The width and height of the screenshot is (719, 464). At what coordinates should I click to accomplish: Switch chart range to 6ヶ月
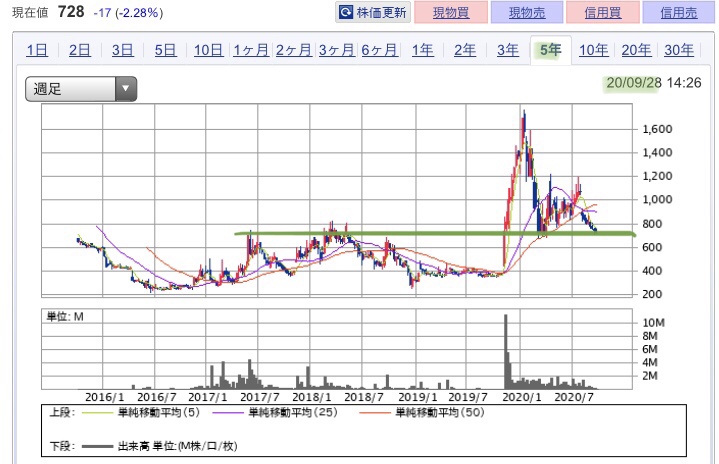tap(379, 50)
